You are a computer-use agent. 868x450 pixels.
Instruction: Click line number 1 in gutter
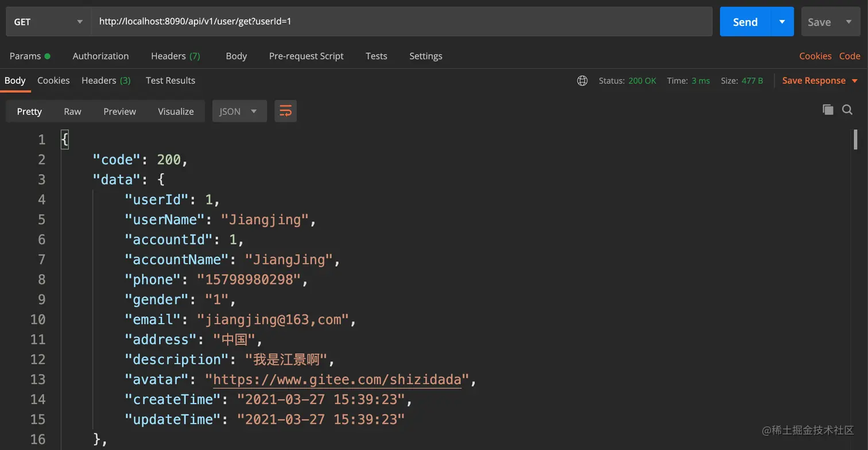pyautogui.click(x=41, y=139)
